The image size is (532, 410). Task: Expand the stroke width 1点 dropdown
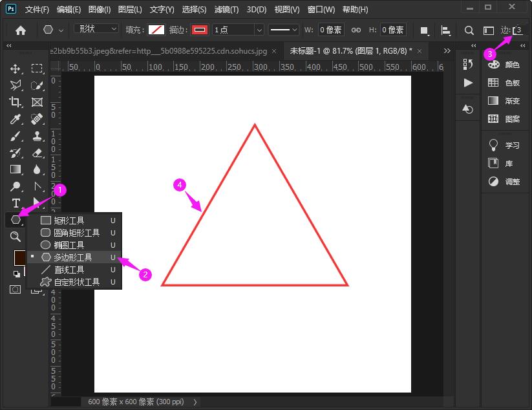click(259, 30)
